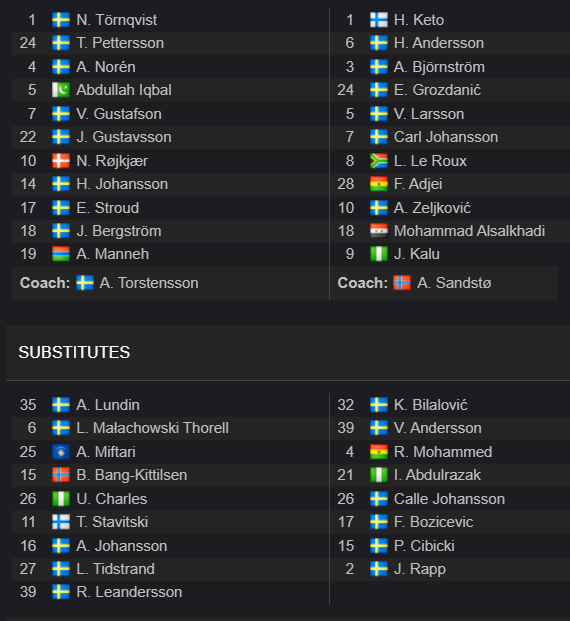
Task: Click Finland flag beside T. Stavitski
Action: (61, 522)
